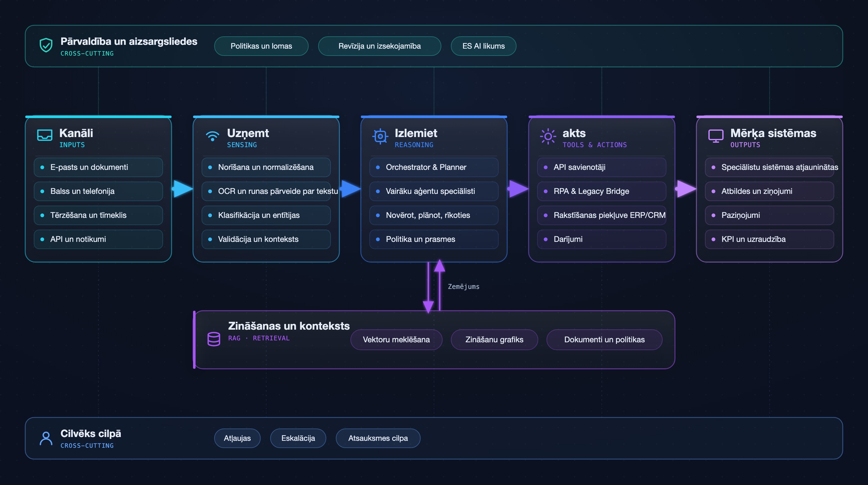The width and height of the screenshot is (868, 485).
Task: Choose the Zināšanu grafiks pill
Action: [x=494, y=340]
